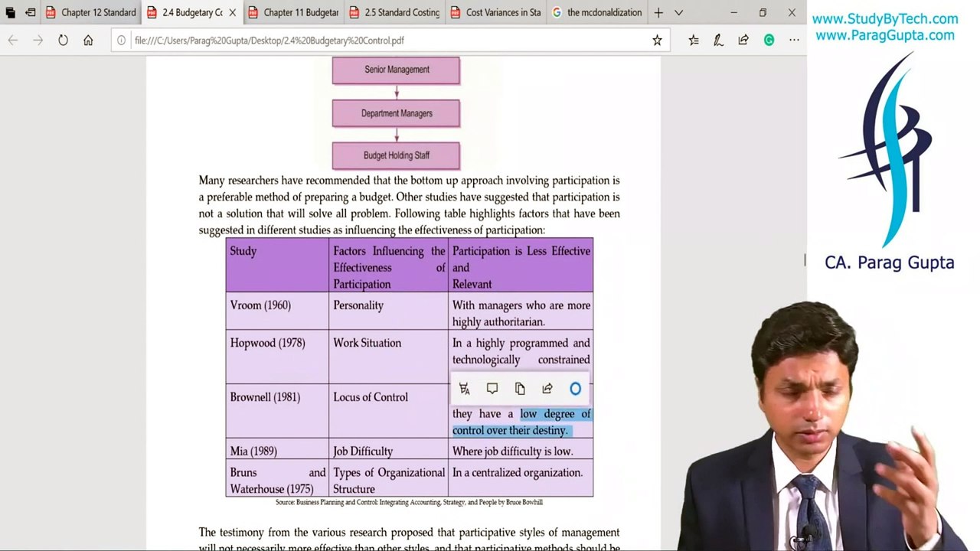Click the Add notes pen icon
Viewport: 980px width, 551px height.
(x=718, y=41)
